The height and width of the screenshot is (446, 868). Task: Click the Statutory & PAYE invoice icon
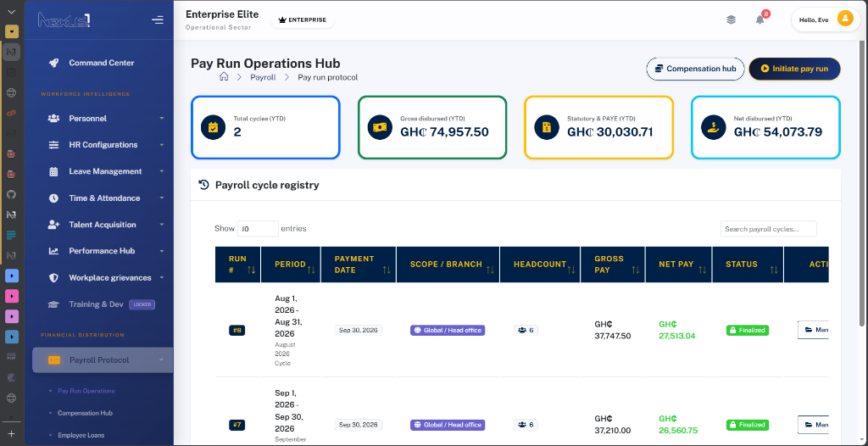547,127
